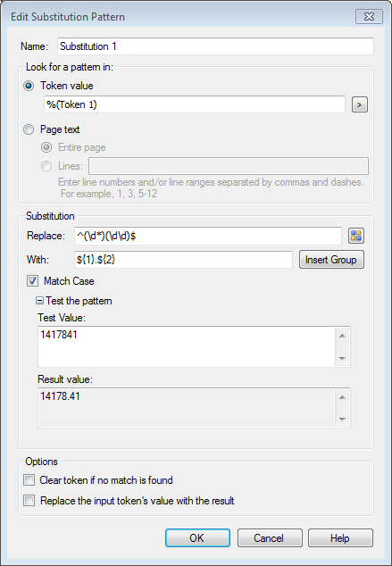Click down arrow in Test Value scrollbar

(x=342, y=359)
